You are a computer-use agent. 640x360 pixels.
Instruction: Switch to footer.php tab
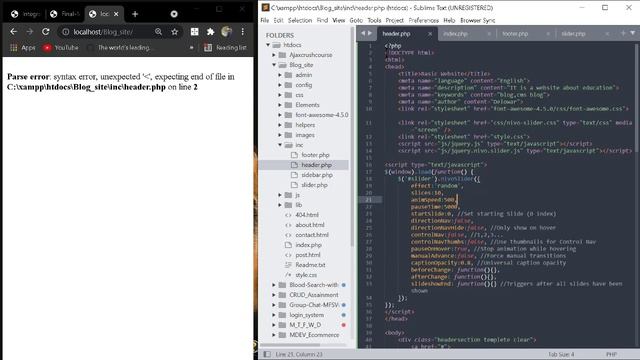(x=515, y=34)
